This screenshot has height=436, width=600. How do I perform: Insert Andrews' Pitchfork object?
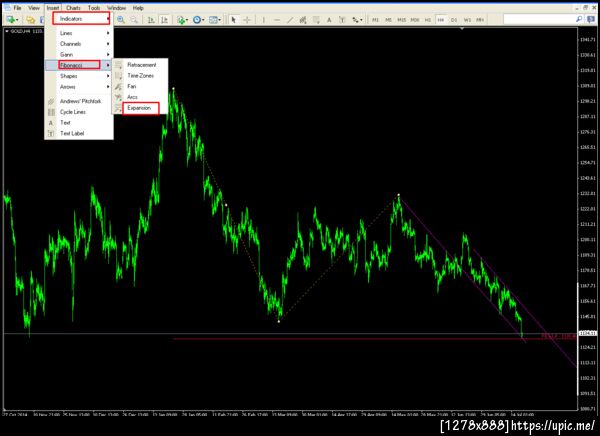click(79, 101)
